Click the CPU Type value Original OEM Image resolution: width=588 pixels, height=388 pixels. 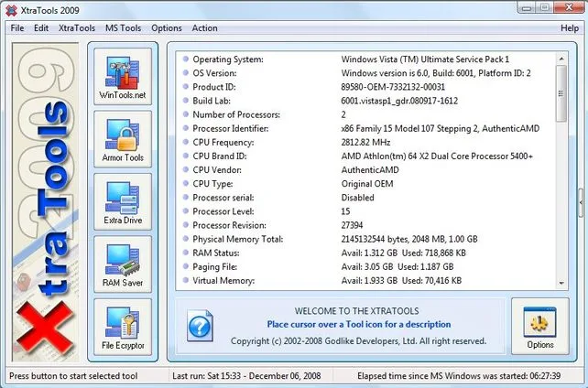coord(367,184)
